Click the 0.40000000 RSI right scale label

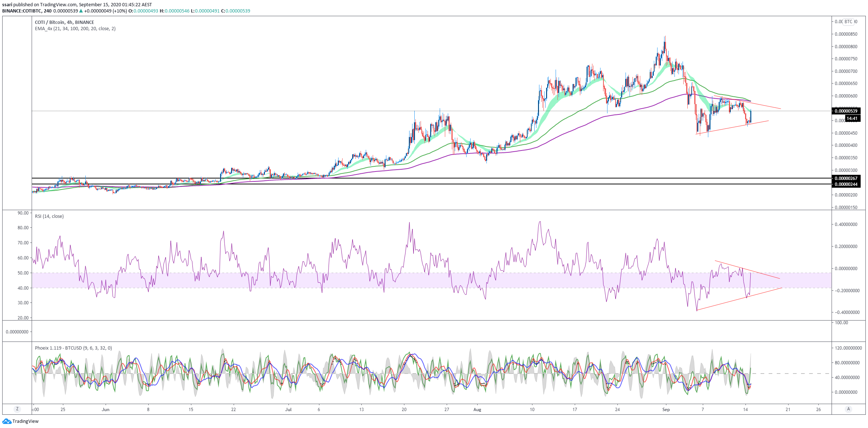point(846,224)
